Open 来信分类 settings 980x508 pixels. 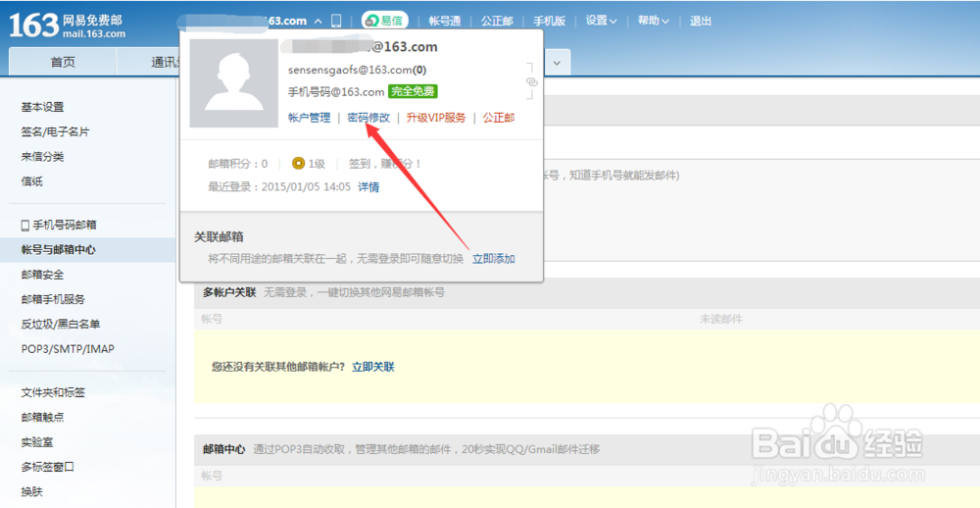[42, 156]
